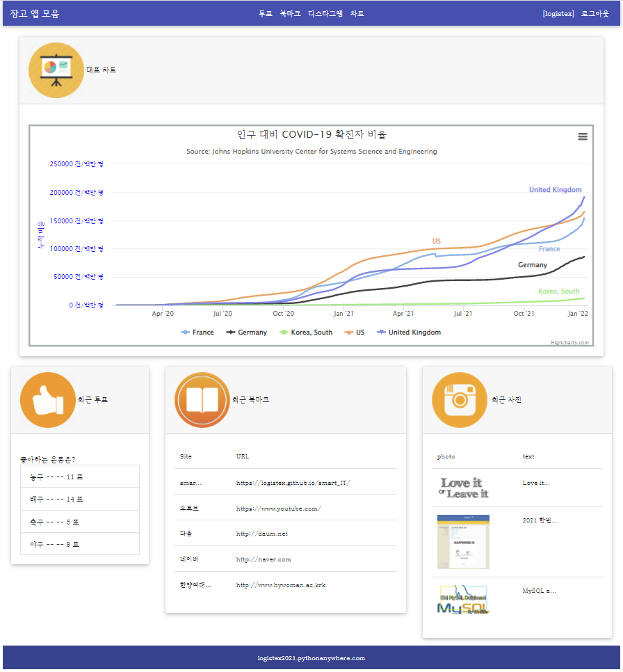
Task: Open the 차트 navigation item
Action: click(357, 13)
